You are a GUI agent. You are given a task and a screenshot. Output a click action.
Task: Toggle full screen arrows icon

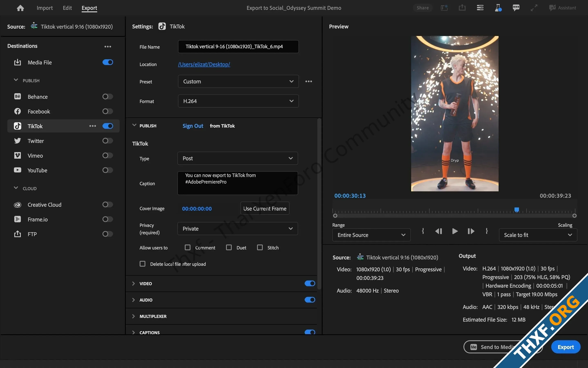pos(534,8)
